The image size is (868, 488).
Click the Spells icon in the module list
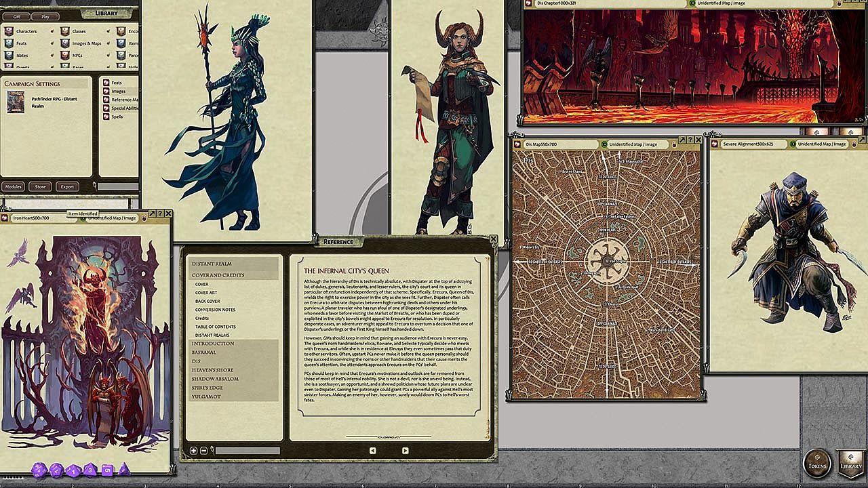click(106, 117)
